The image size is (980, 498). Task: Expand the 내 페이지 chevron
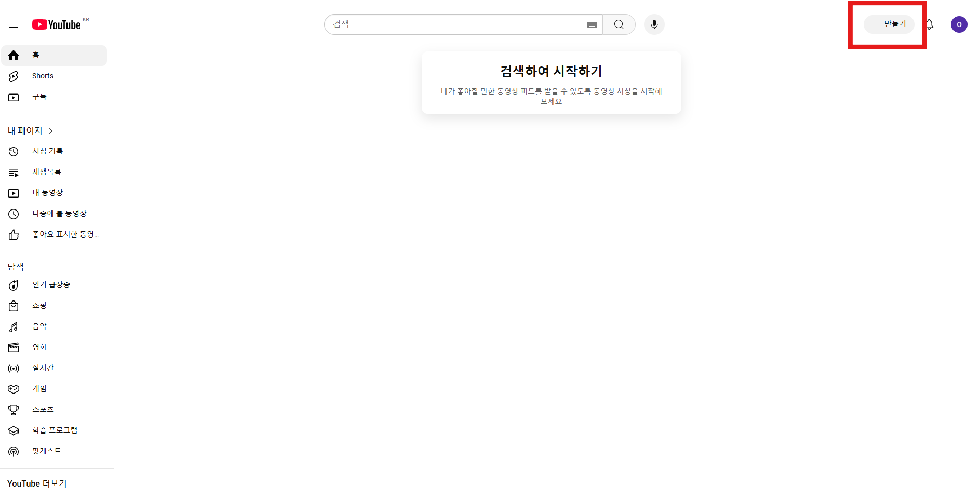pos(51,131)
